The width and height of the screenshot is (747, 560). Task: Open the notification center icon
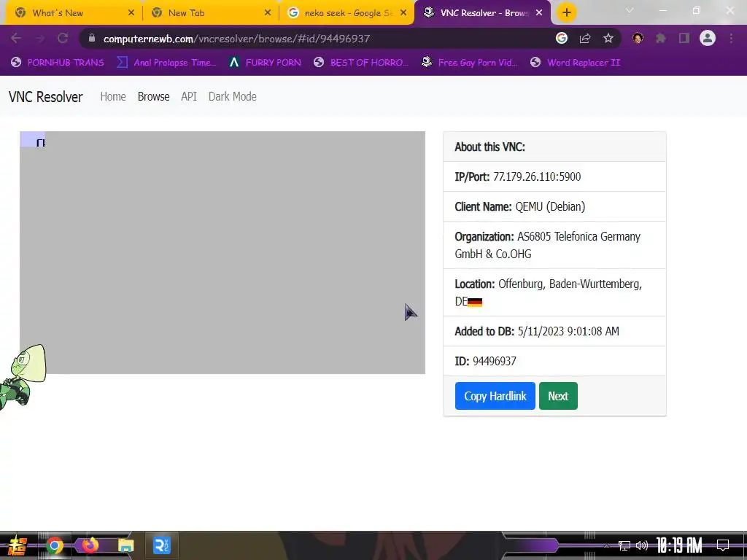pyautogui.click(x=723, y=545)
